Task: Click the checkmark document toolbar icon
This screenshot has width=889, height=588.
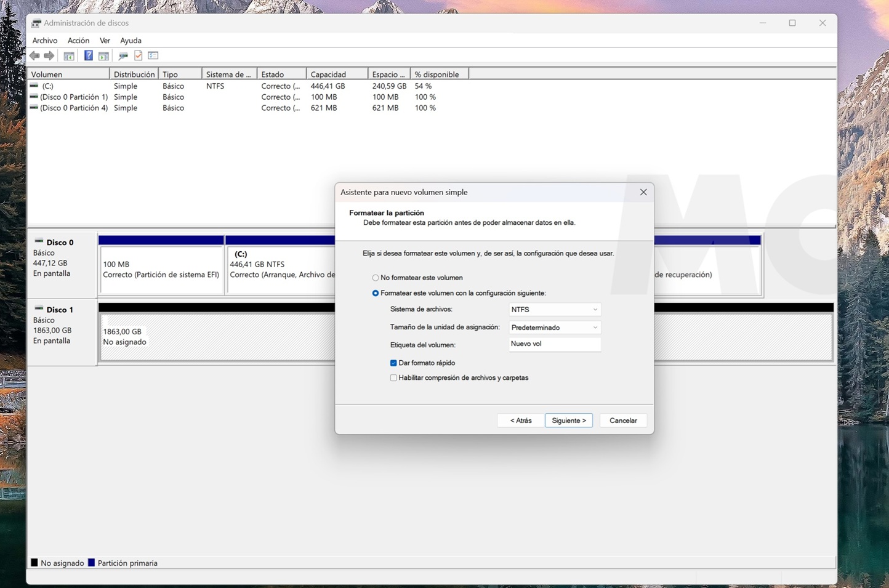Action: point(139,56)
